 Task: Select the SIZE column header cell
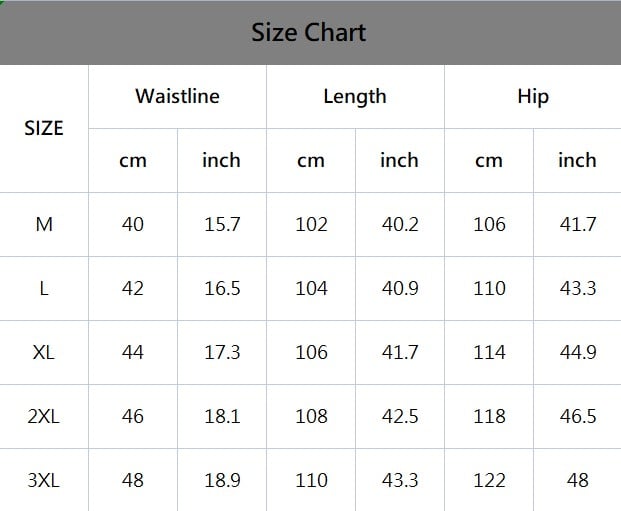(x=44, y=128)
